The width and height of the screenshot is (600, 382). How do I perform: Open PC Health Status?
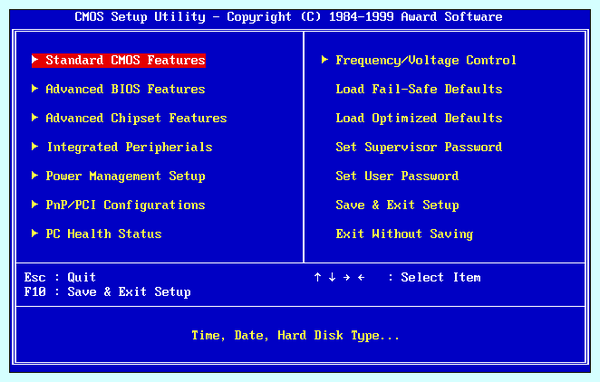click(x=103, y=234)
